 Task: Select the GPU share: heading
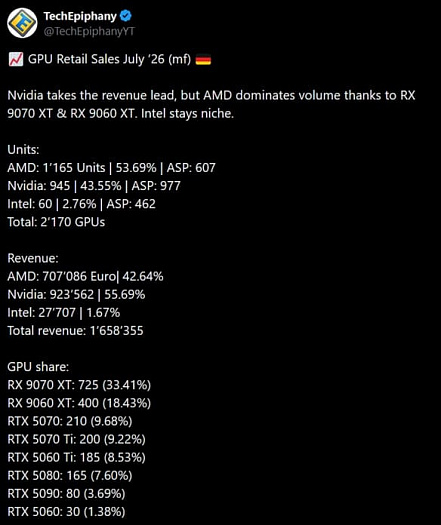point(38,367)
